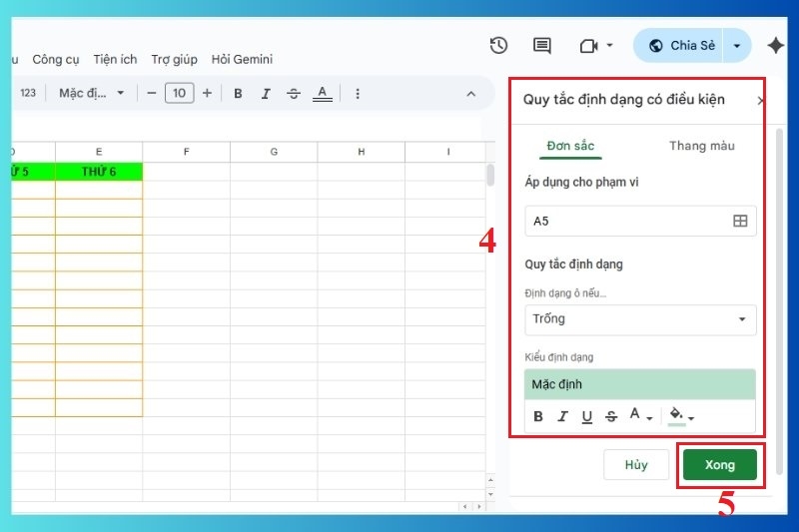Increase font size with plus button
This screenshot has width=799, height=532.
tap(207, 93)
